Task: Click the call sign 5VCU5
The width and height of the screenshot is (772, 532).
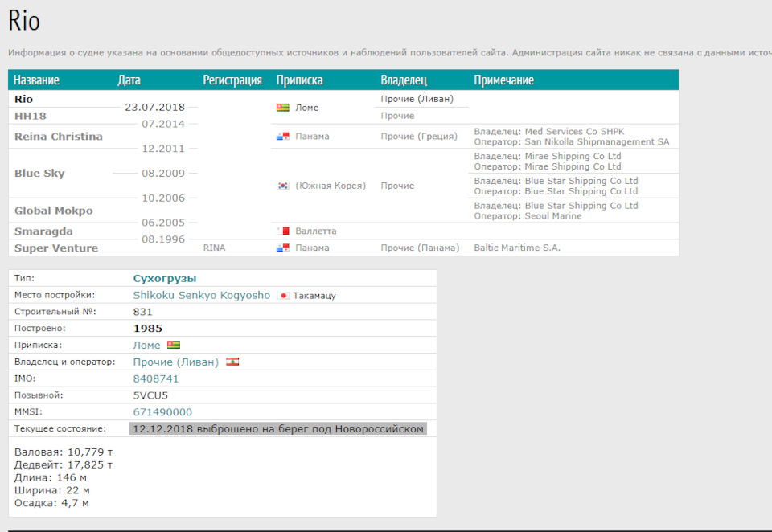Action: pos(150,395)
